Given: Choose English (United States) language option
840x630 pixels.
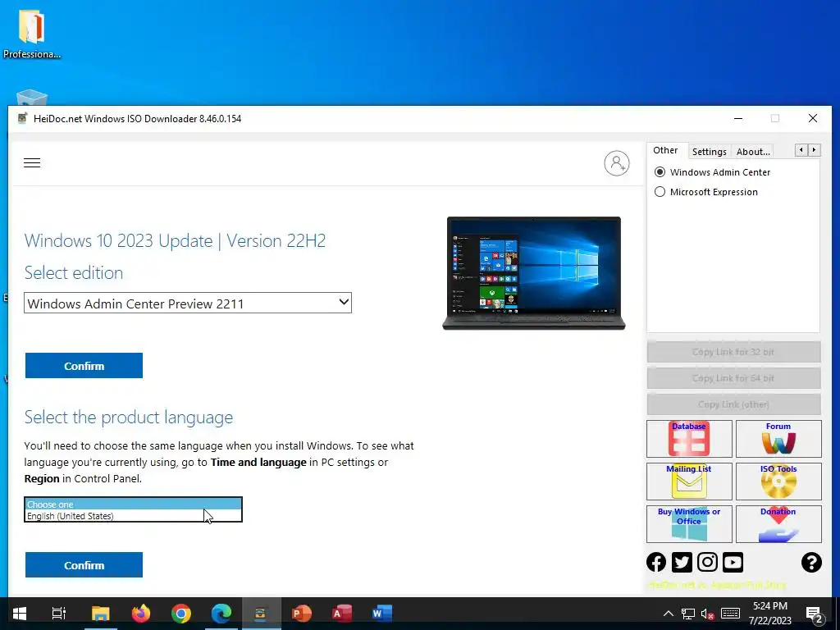Looking at the screenshot, I should click(x=133, y=516).
